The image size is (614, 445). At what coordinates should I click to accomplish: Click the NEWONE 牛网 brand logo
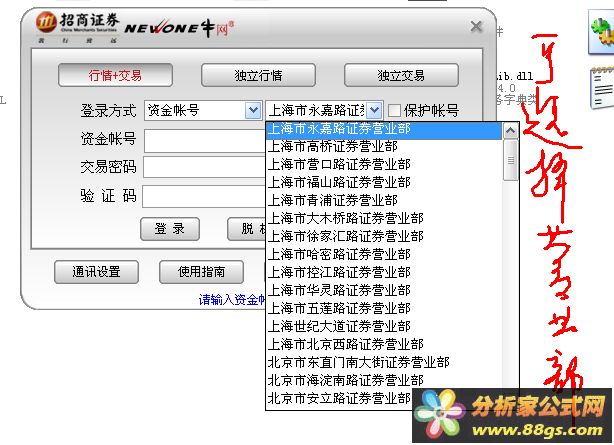[179, 27]
